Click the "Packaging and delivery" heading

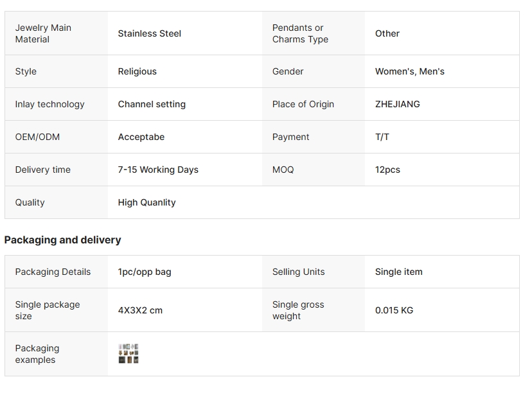tap(62, 240)
